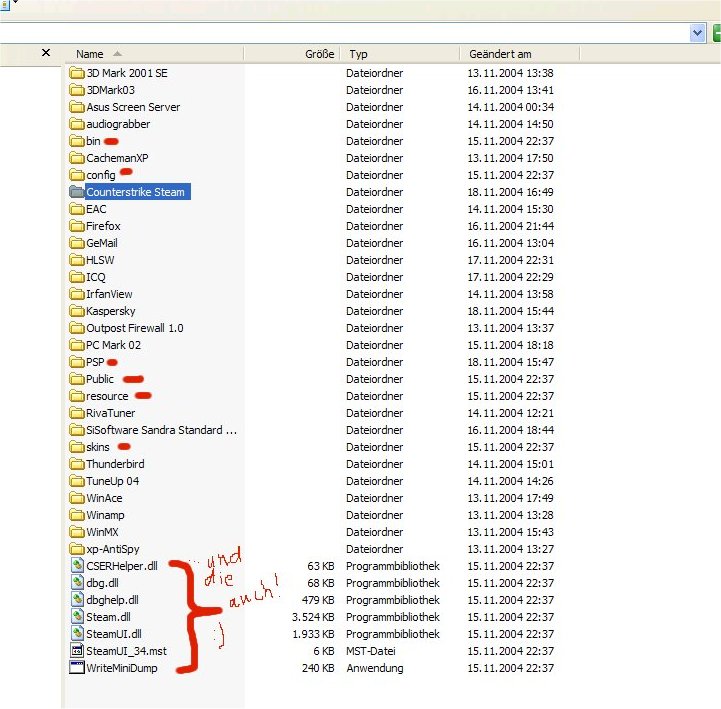
Task: Click the dbghelp.dll file icon
Action: coord(77,600)
